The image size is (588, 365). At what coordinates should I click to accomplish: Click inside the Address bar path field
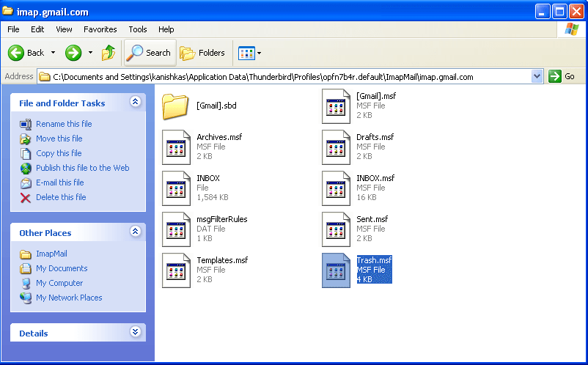tap(285, 77)
